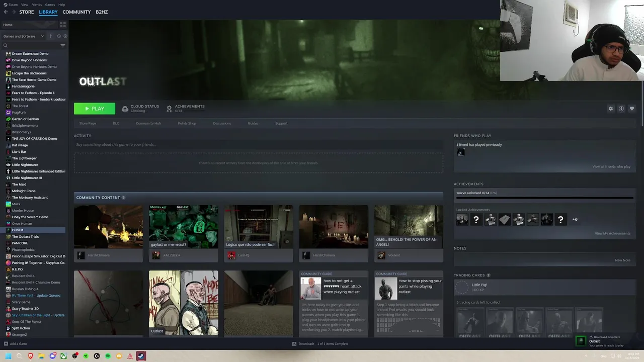Go back with the navigation back arrow
Image resolution: width=644 pixels, height=362 pixels.
(6, 12)
